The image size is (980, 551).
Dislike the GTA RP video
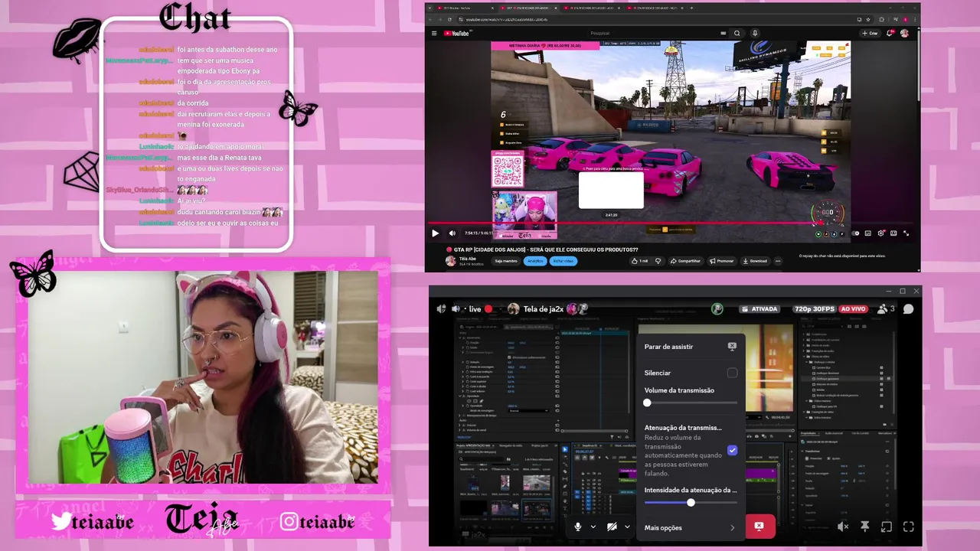[658, 261]
